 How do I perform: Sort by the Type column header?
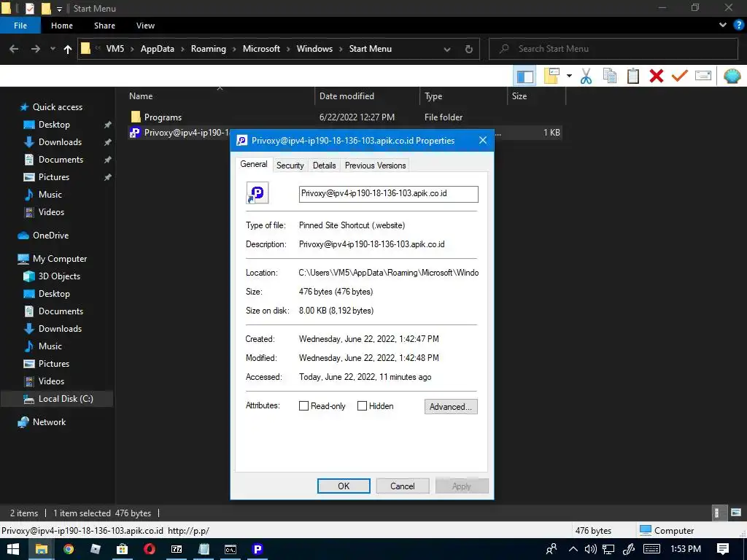(463, 96)
